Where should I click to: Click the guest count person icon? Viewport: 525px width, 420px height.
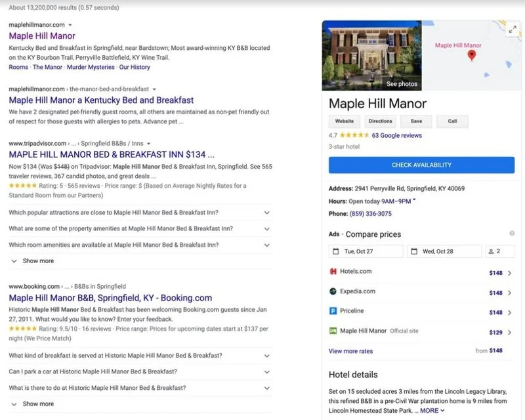click(x=491, y=251)
